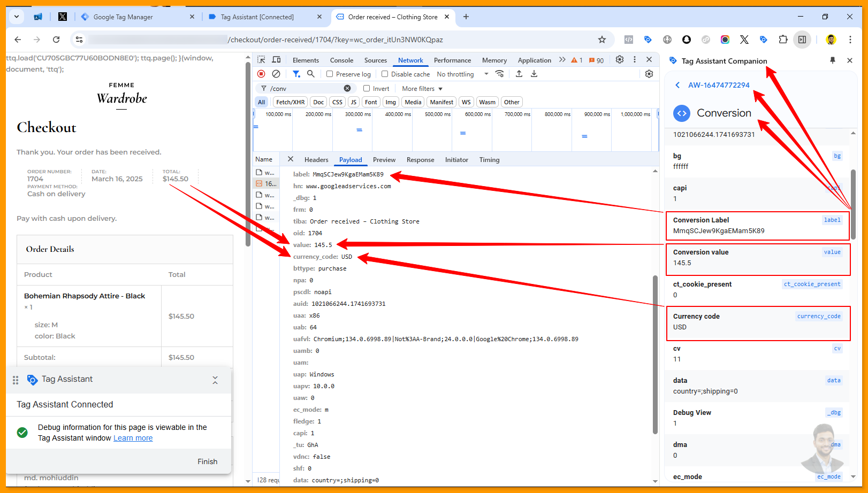The width and height of the screenshot is (868, 493).
Task: Expand the More filters dropdown
Action: tap(422, 89)
